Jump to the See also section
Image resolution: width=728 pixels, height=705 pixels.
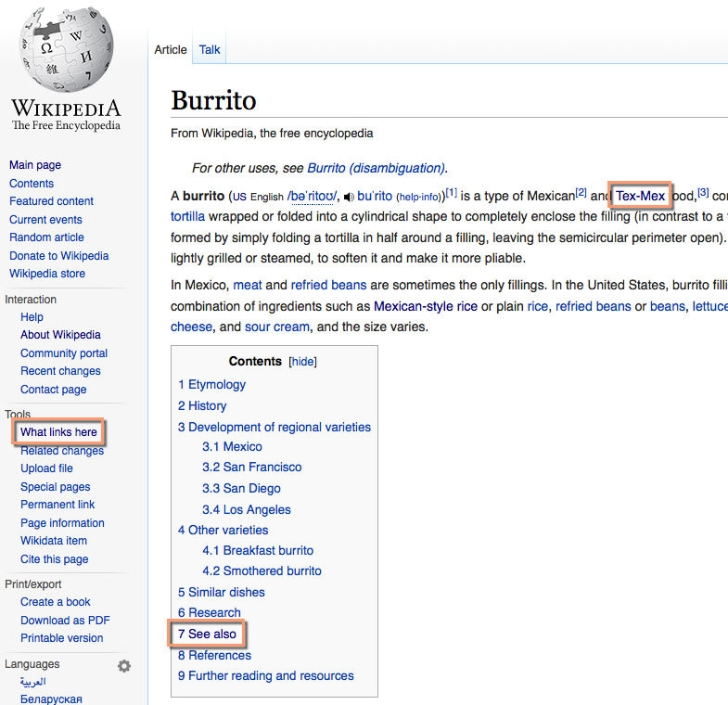(212, 634)
